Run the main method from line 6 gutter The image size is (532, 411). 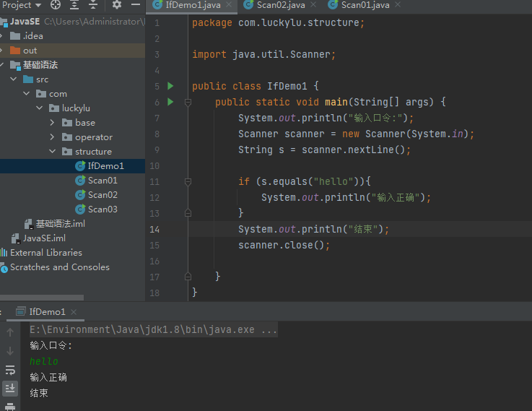[170, 102]
